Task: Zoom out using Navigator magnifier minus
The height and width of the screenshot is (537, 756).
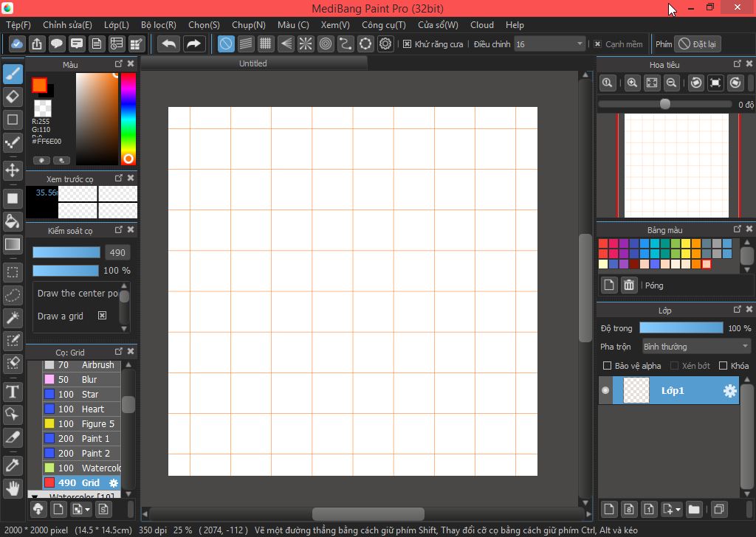Action: click(671, 83)
